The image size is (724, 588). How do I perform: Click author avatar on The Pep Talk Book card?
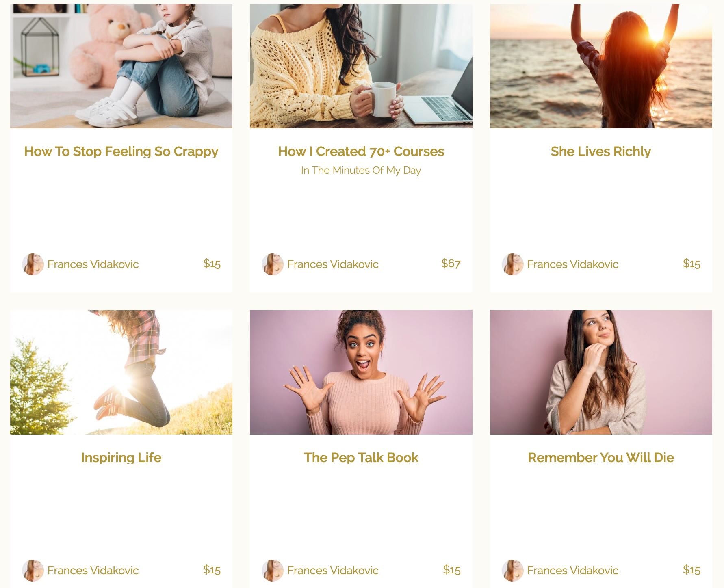(273, 571)
